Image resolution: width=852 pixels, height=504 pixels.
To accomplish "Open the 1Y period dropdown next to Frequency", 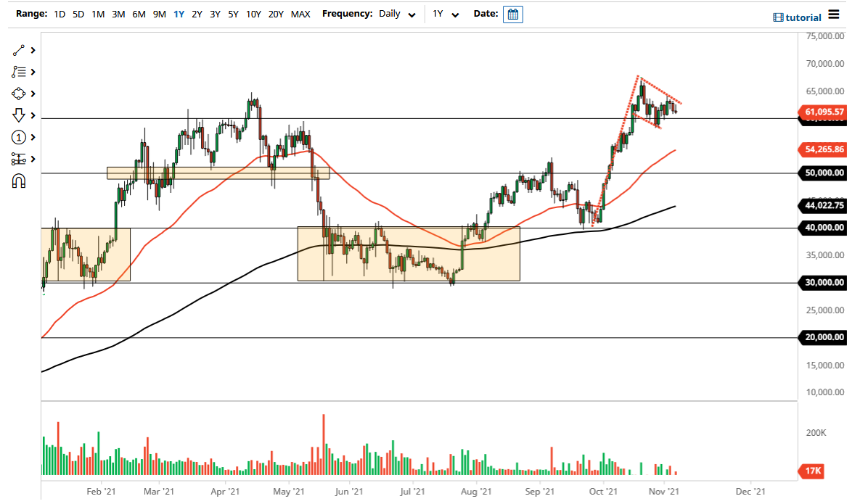I will tap(446, 14).
